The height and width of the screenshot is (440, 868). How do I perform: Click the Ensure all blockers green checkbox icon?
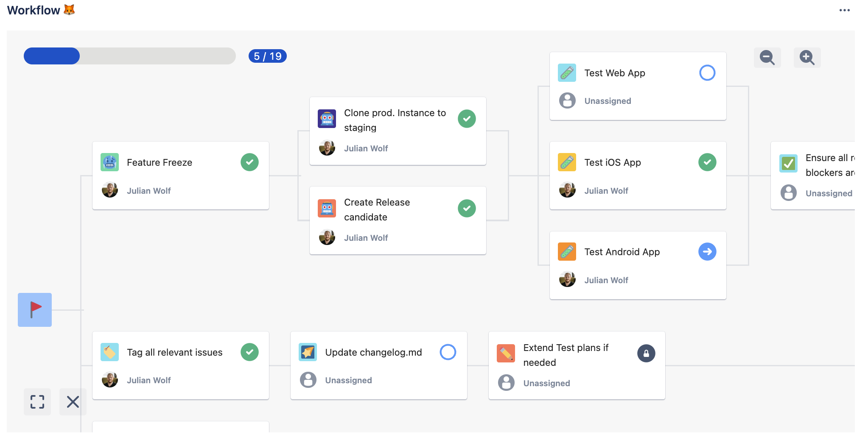[788, 164]
